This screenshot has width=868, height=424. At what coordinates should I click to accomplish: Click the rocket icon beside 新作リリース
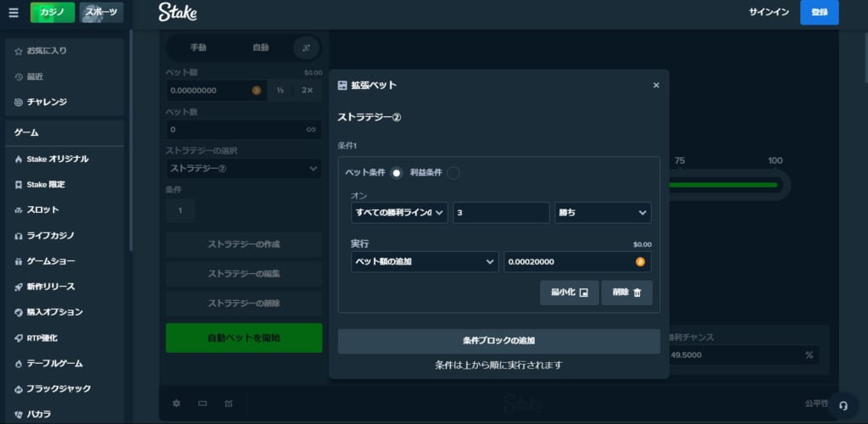19,287
